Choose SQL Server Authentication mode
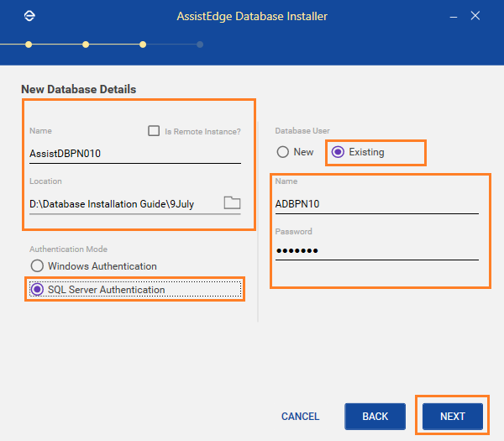Image resolution: width=504 pixels, height=441 pixels. tap(37, 289)
